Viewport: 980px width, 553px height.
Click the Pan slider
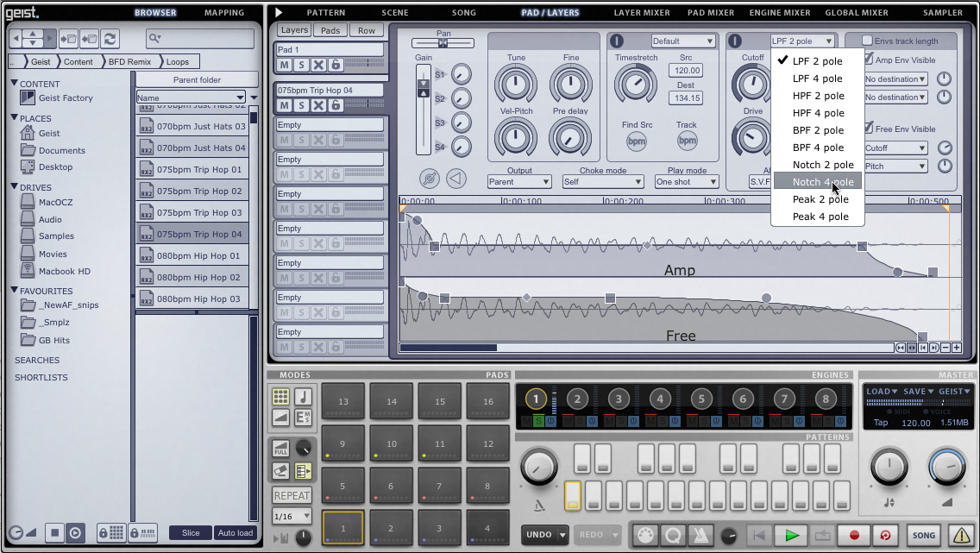[x=443, y=42]
